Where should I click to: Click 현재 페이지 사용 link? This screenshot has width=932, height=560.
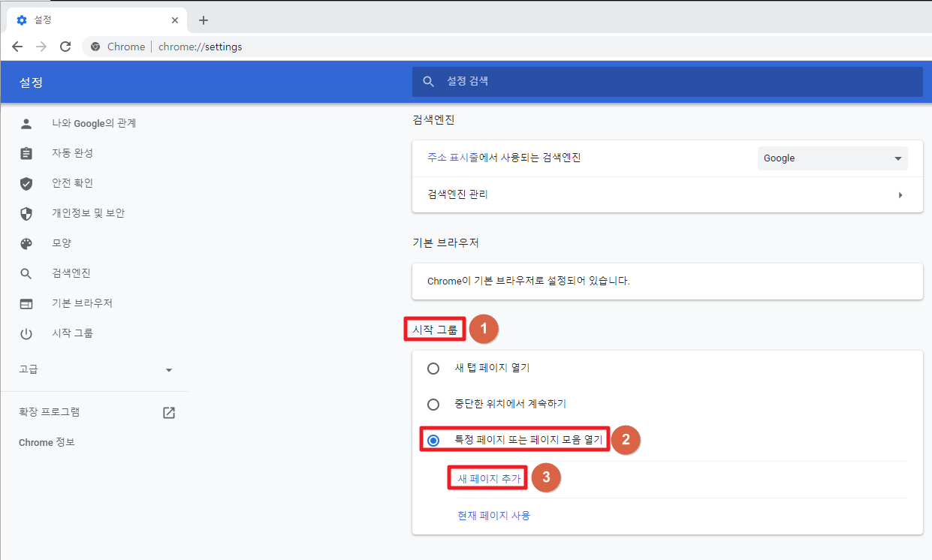(492, 515)
